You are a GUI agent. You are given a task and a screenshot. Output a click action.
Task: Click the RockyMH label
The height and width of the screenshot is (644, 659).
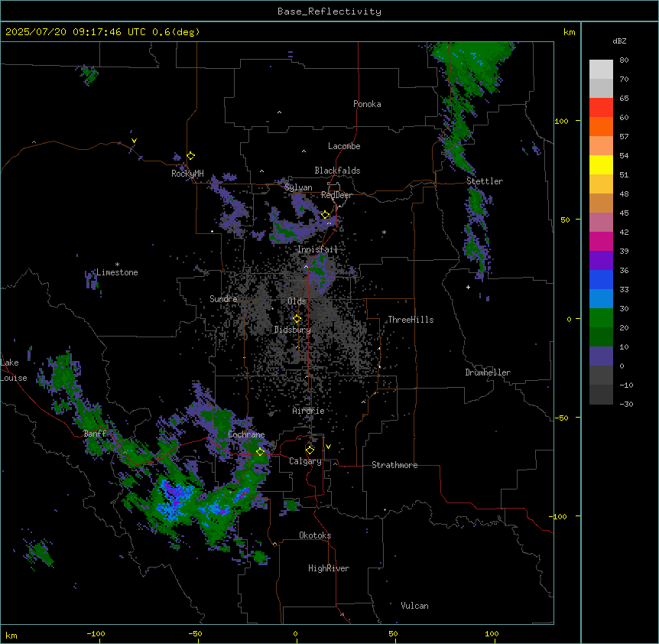pos(187,174)
